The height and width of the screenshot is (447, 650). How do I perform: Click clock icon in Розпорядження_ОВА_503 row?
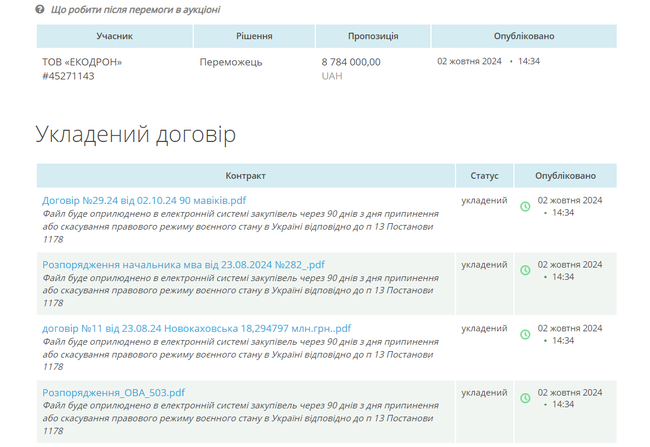[x=525, y=399]
